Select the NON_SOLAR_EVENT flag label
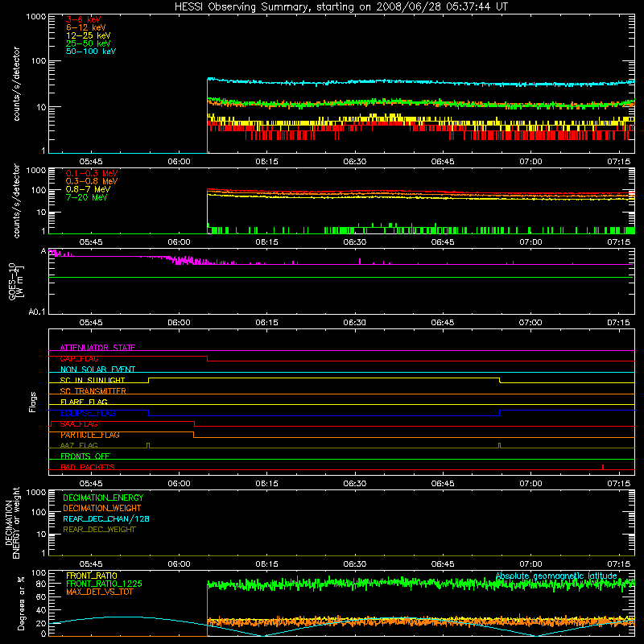 (x=97, y=369)
